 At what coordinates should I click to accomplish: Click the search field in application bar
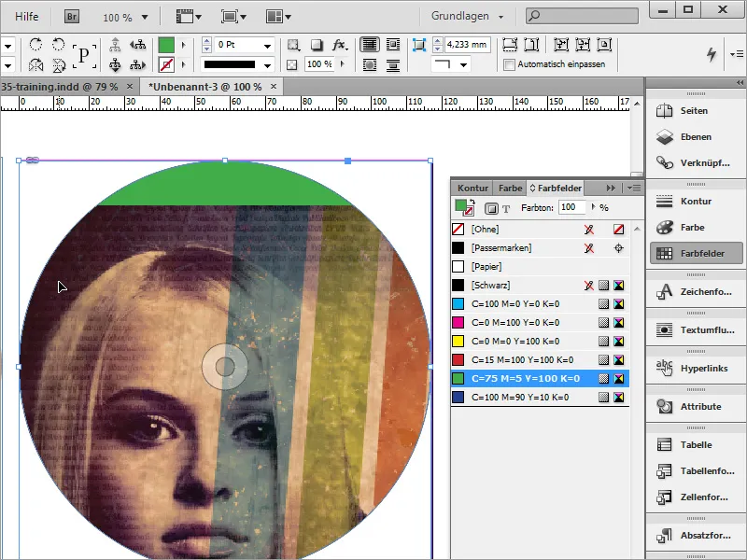coord(582,16)
